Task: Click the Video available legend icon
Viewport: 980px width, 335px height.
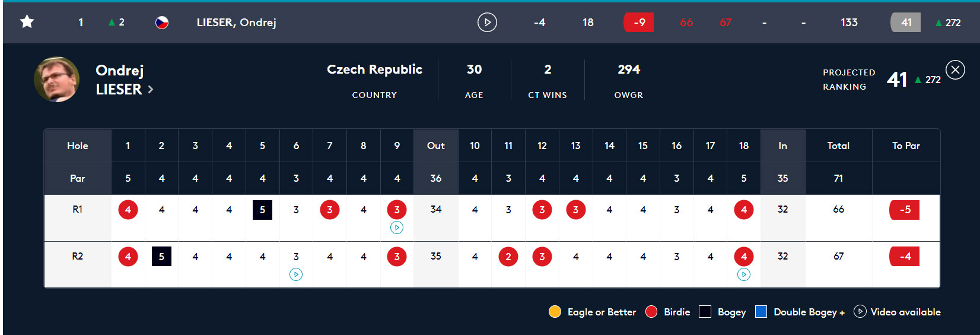Action: tap(860, 312)
